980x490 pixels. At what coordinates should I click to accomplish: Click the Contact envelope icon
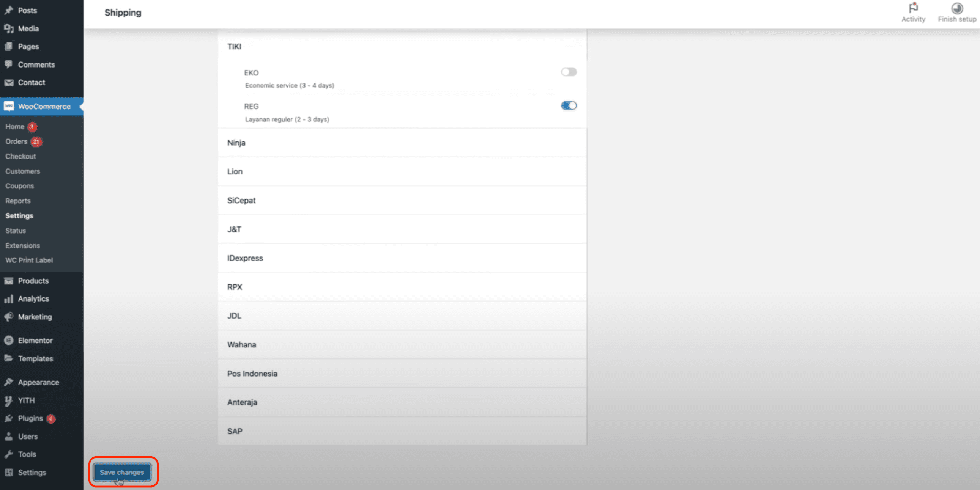tap(9, 83)
